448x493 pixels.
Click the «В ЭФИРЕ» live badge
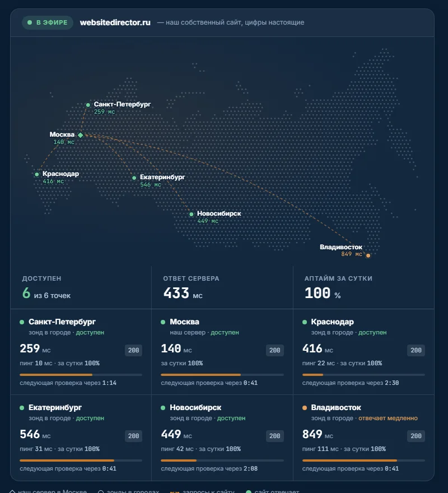click(x=48, y=22)
